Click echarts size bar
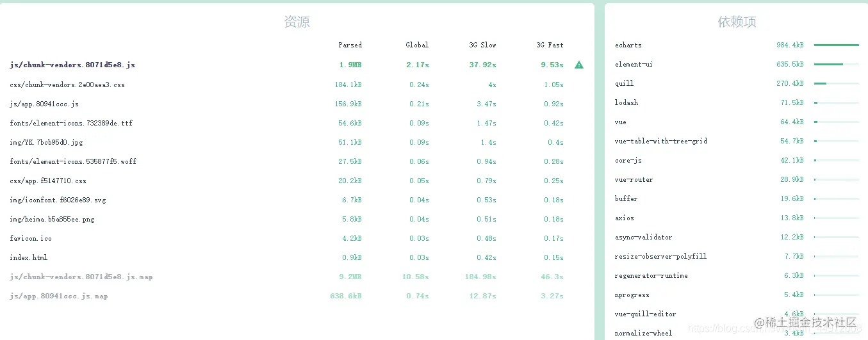868x340 pixels. pyautogui.click(x=836, y=45)
